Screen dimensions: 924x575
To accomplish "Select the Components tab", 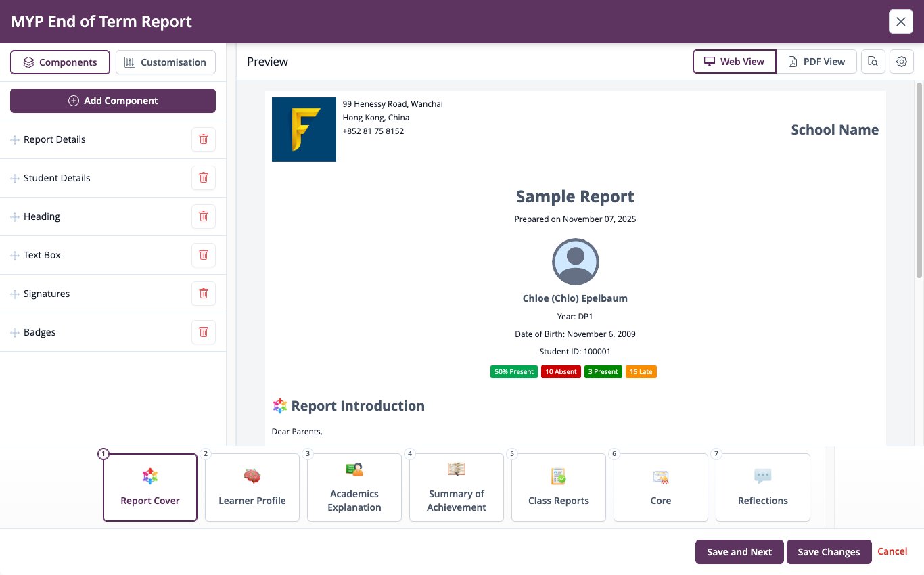I will coord(60,62).
